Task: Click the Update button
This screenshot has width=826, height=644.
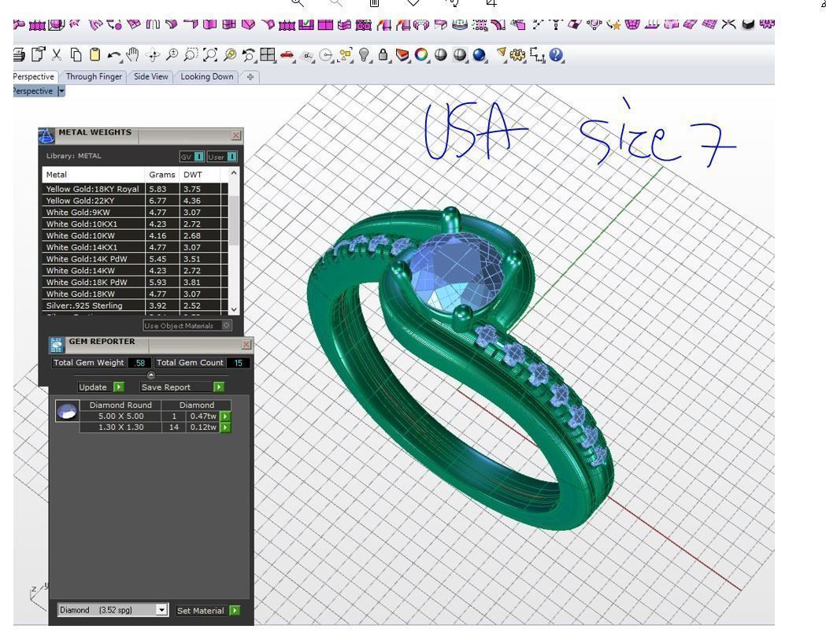Action: click(101, 387)
